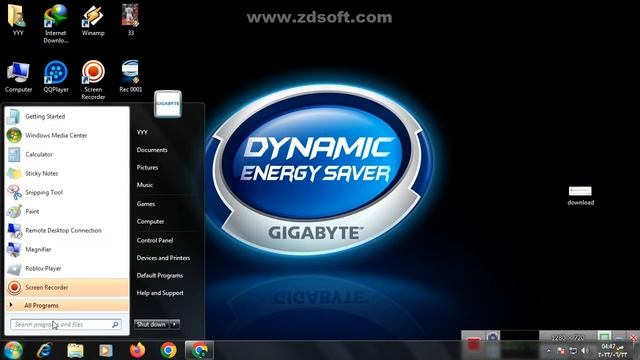Open the YYY folder desktop icon
This screenshot has width=640, height=360.
click(x=17, y=19)
